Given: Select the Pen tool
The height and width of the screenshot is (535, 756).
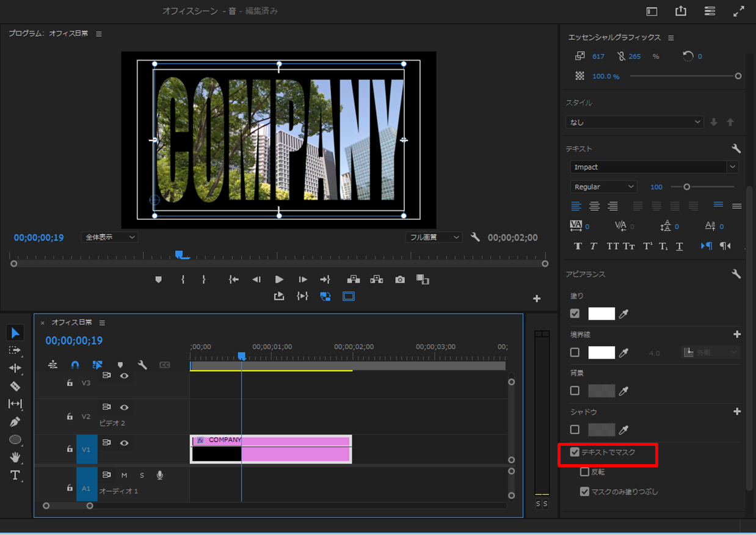Looking at the screenshot, I should click(15, 422).
